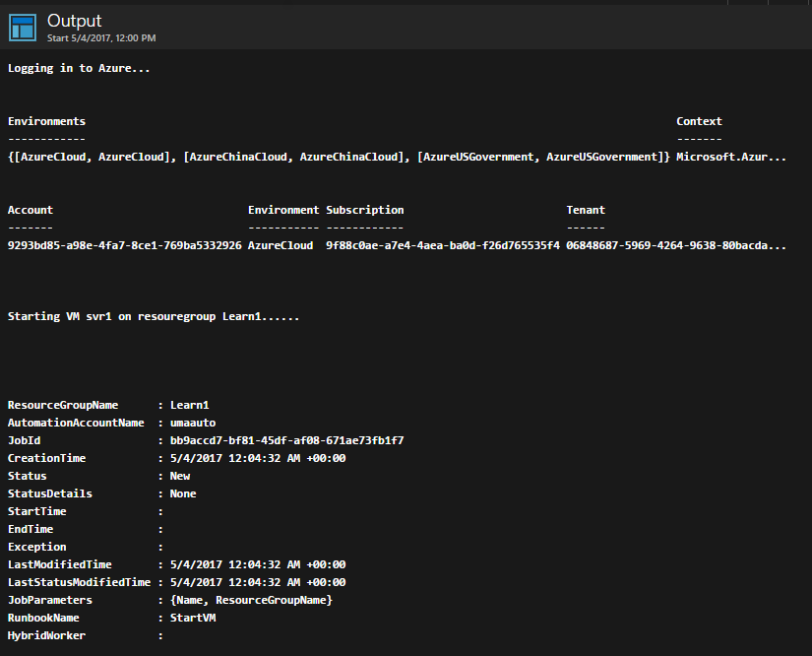812x656 pixels.
Task: Click the LastModifiedTime label
Action: click(60, 564)
